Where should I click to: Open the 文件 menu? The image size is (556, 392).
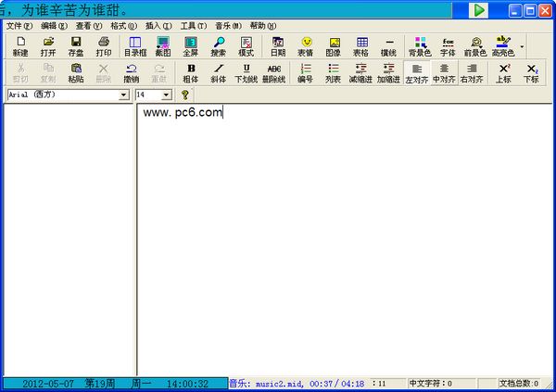[19, 26]
